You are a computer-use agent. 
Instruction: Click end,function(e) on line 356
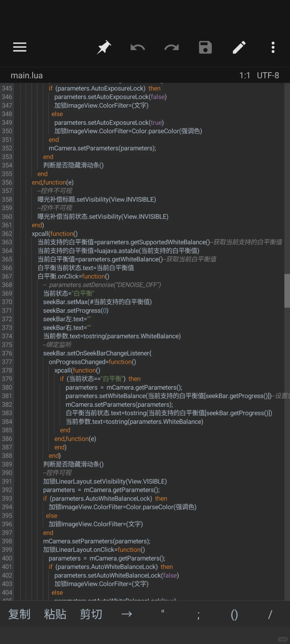53,182
